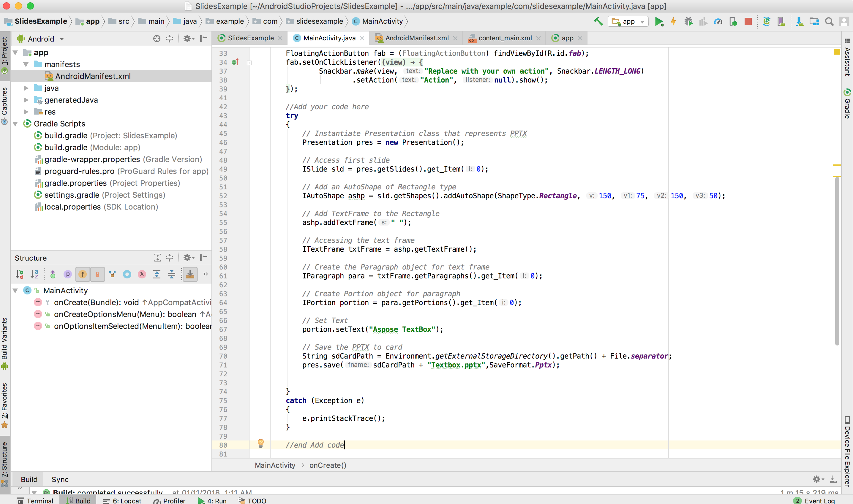Image resolution: width=853 pixels, height=504 pixels.
Task: Toggle show fields filter
Action: pos(83,275)
